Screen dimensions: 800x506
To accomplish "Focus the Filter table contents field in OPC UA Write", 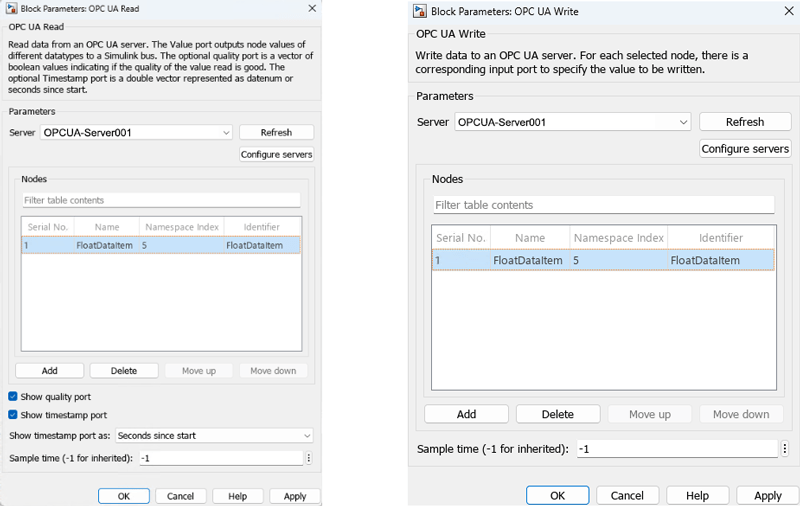I will pyautogui.click(x=604, y=205).
